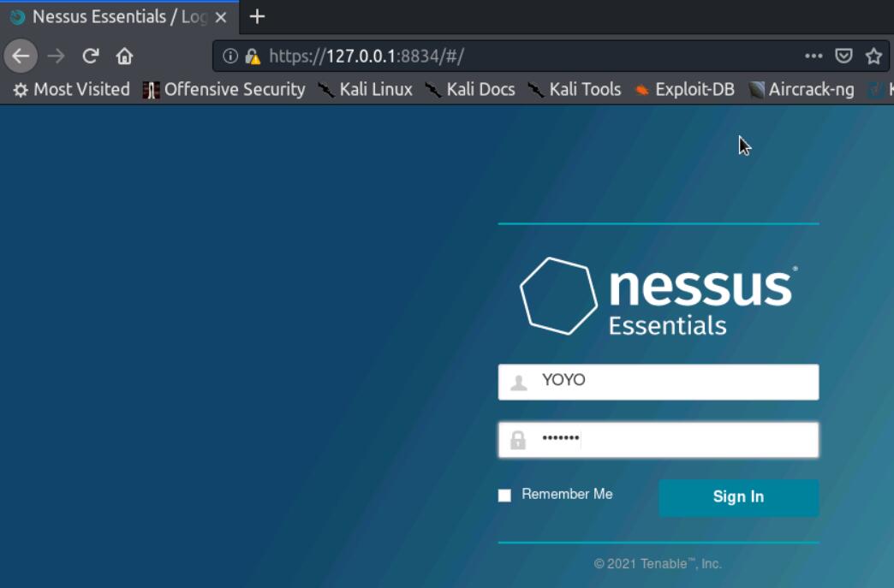Select the Nessus Essentials / Login tab
Screen dimensions: 894x588
point(119,17)
